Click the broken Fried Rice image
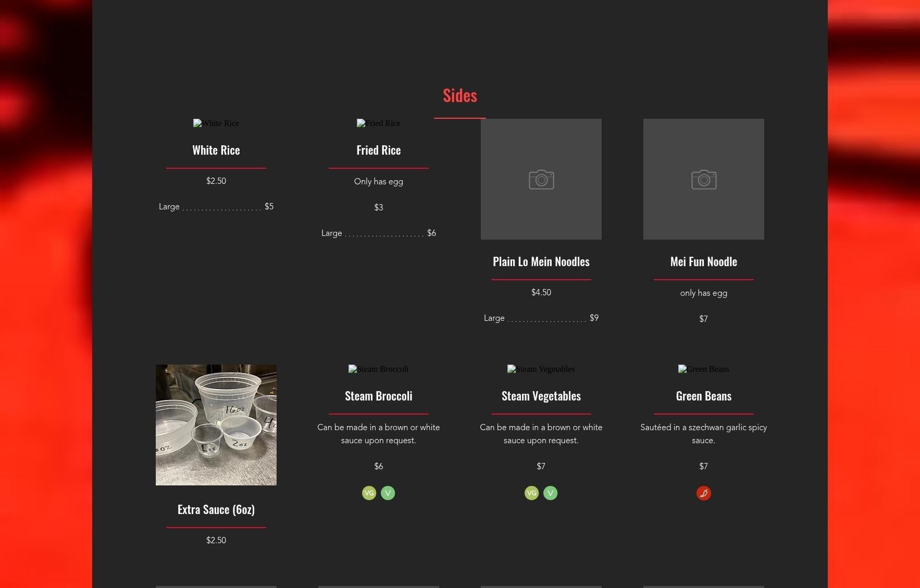Screen dimensions: 920x588 [x=378, y=123]
